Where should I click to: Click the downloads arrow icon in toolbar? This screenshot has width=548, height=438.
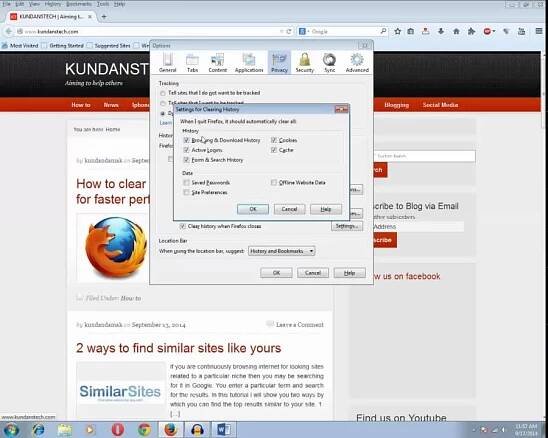(x=441, y=31)
